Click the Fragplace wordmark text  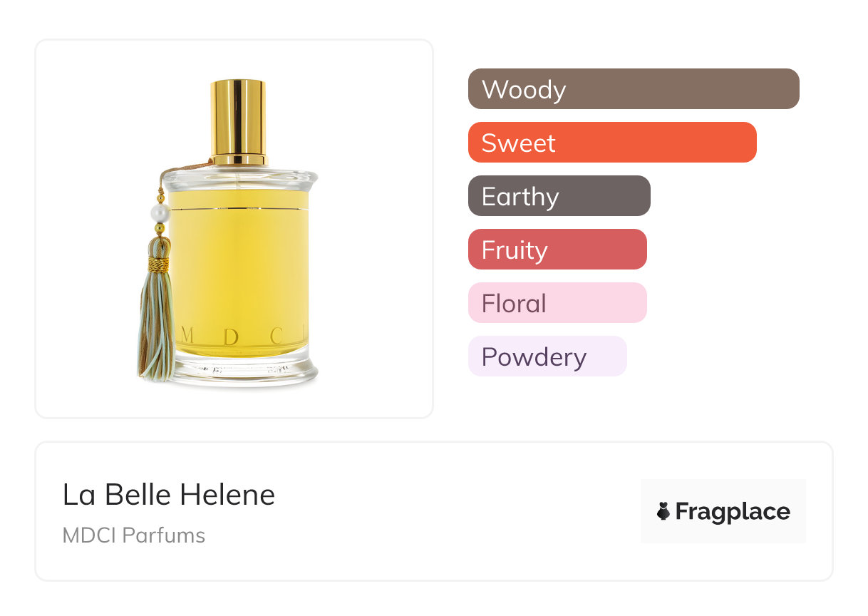point(733,511)
